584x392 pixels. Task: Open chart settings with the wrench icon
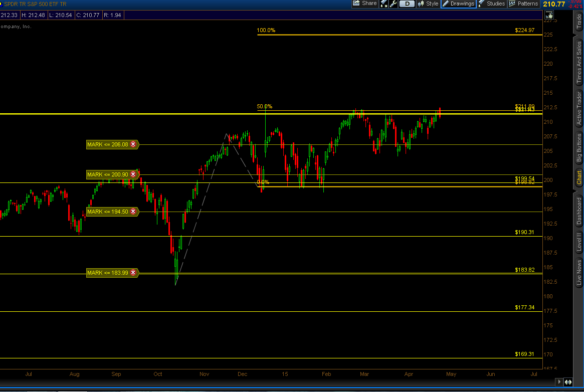[x=394, y=4]
